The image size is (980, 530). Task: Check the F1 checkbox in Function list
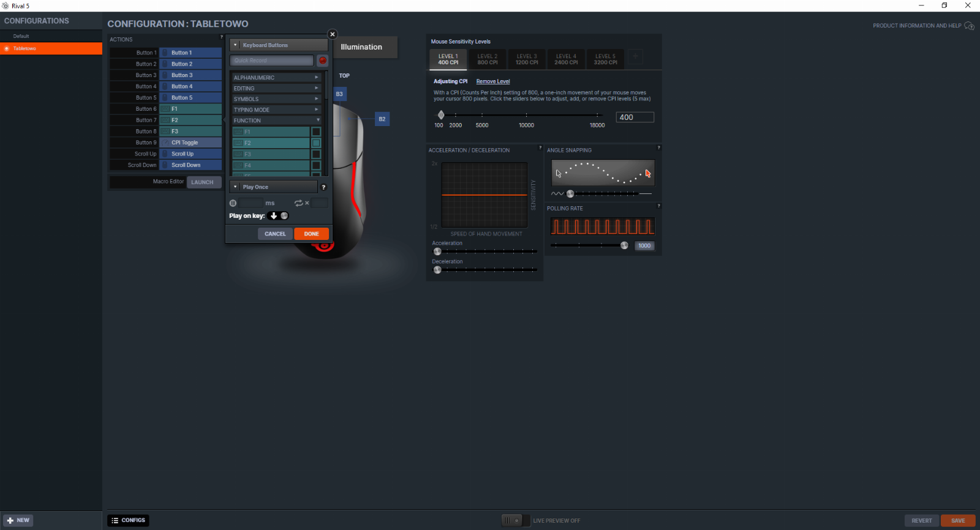pyautogui.click(x=316, y=132)
